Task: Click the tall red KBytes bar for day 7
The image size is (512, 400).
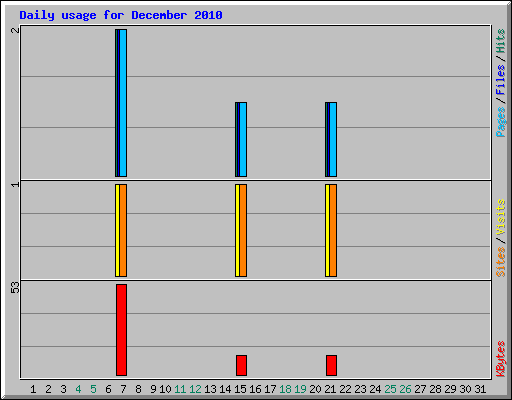Action: (x=121, y=330)
